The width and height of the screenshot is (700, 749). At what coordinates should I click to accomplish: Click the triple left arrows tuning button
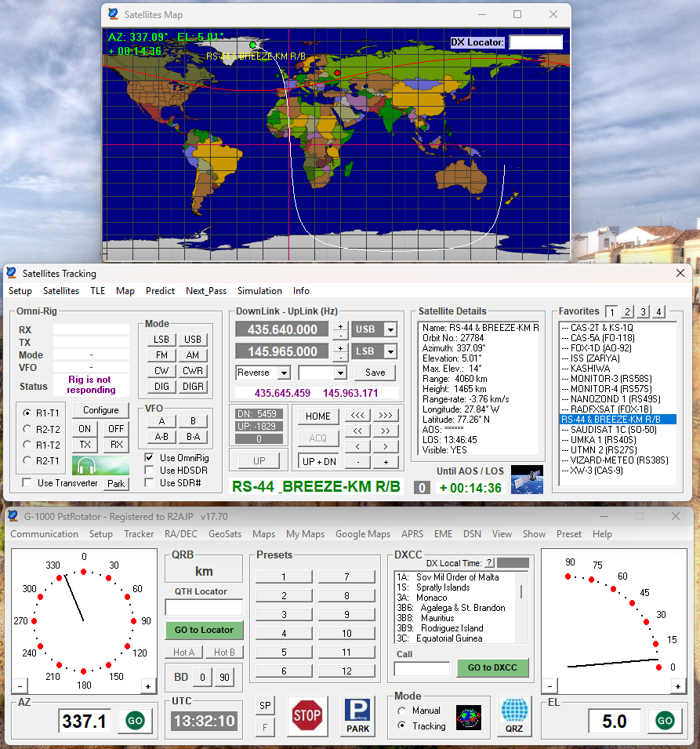pyautogui.click(x=357, y=415)
